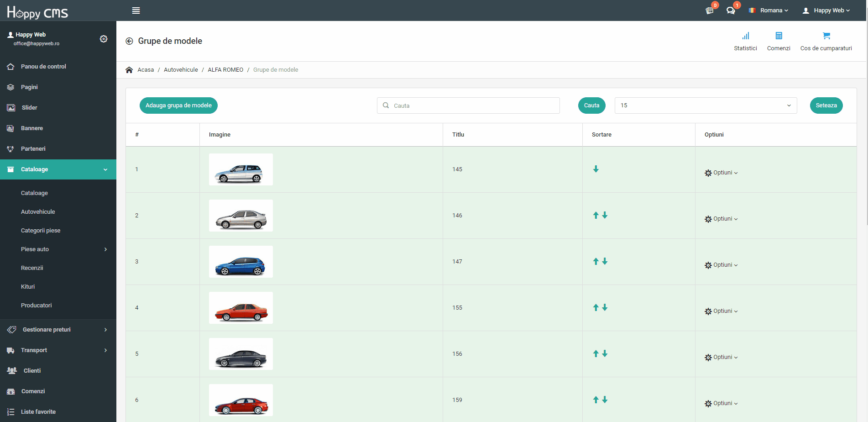The image size is (868, 422).
Task: Move row 155 down with arrow
Action: [x=605, y=307]
